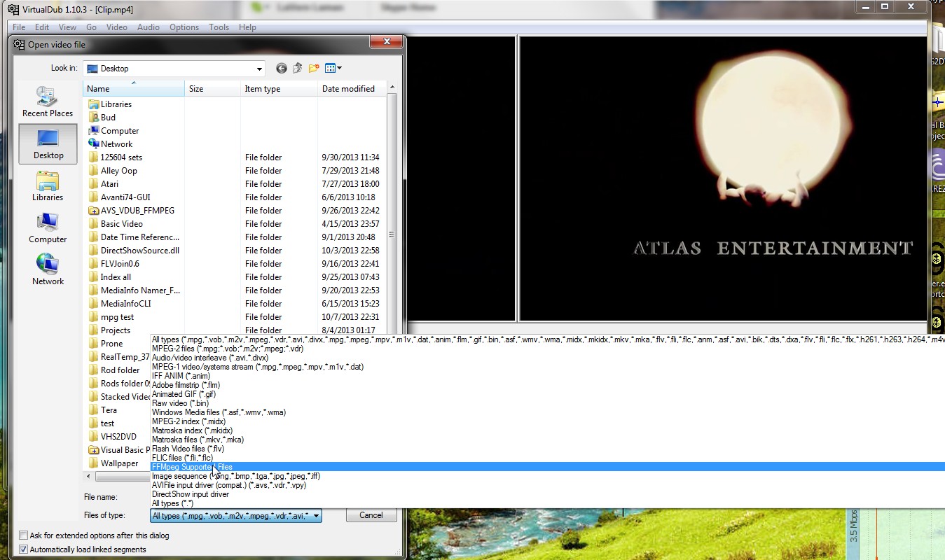
Task: Choose Matroska files from the type list
Action: 198,440
